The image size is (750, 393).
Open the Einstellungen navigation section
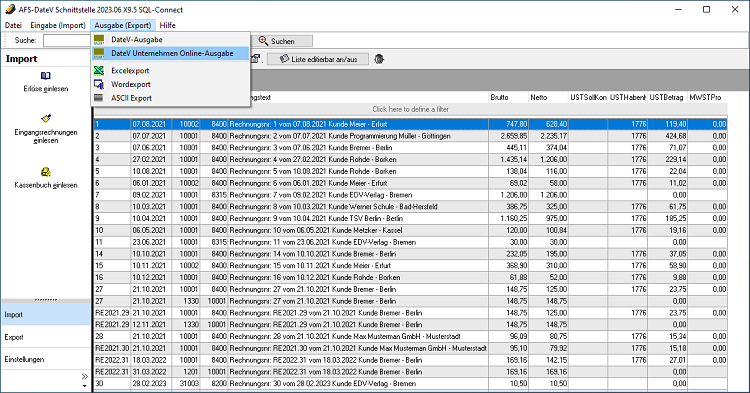(x=45, y=359)
